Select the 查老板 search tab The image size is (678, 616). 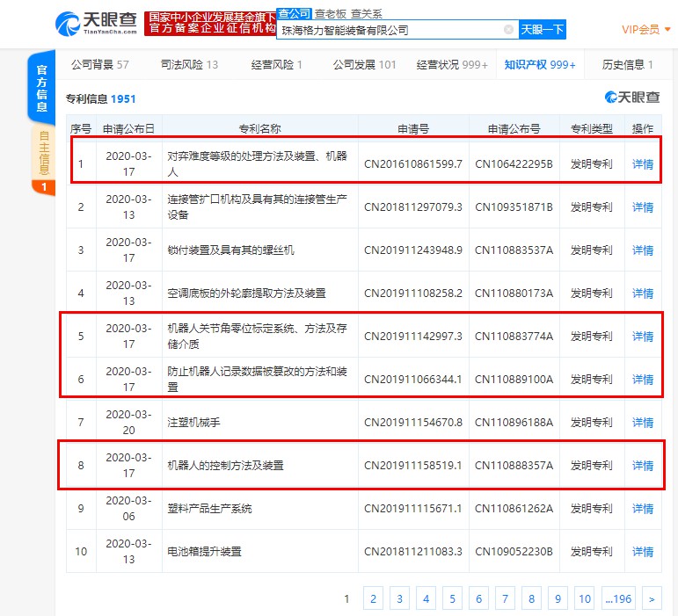point(331,14)
